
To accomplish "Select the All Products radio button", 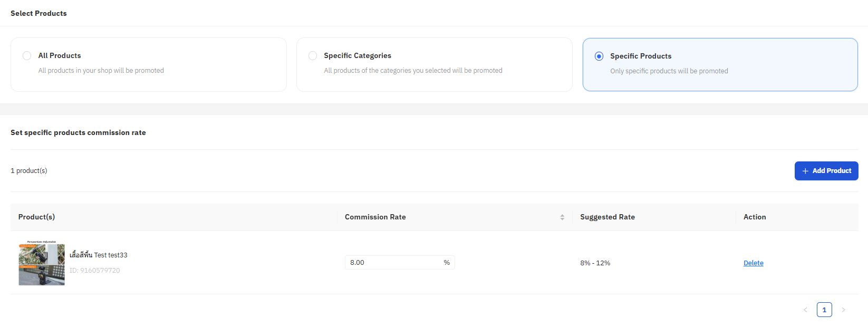I will (x=27, y=55).
